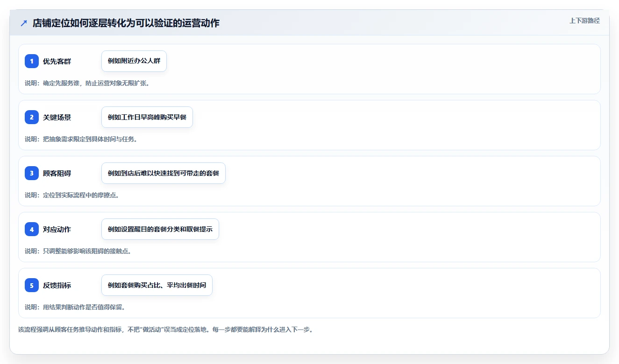Image resolution: width=619 pixels, height=364 pixels.
Task: Click the title 店铺定位如何逐层转化为可以验证的运营动作
Action: click(x=126, y=23)
